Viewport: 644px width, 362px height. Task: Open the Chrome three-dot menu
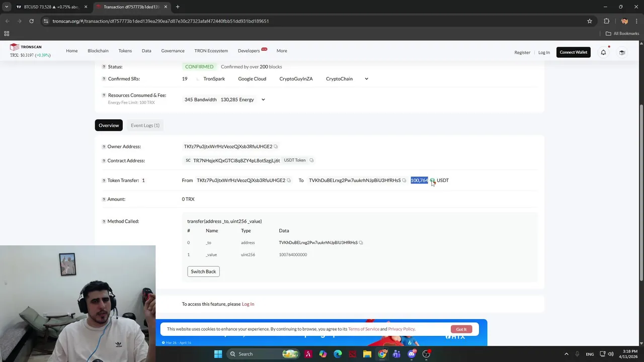pos(637,21)
